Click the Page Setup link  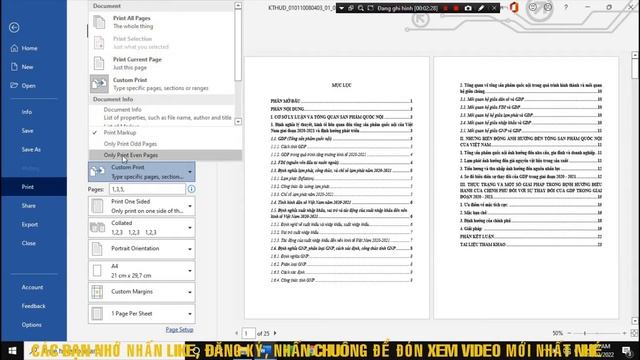(179, 329)
